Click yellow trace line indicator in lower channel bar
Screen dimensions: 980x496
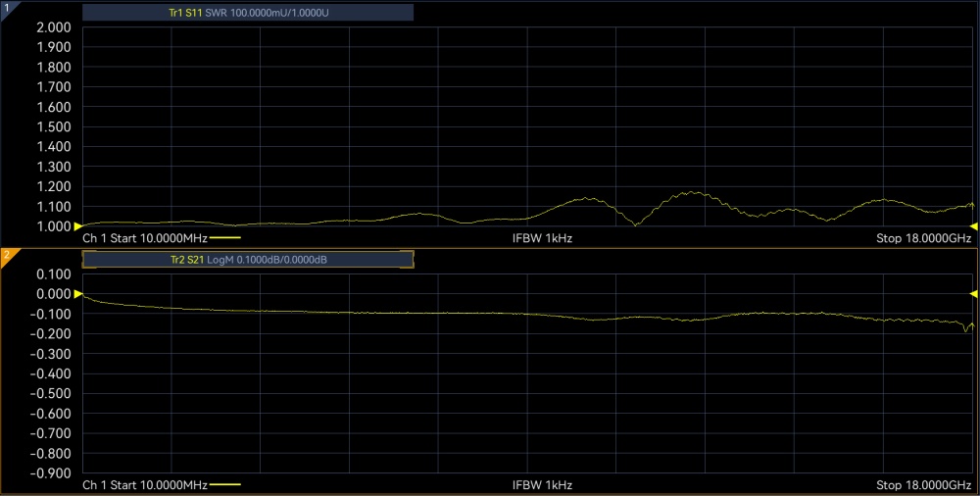tap(225, 485)
